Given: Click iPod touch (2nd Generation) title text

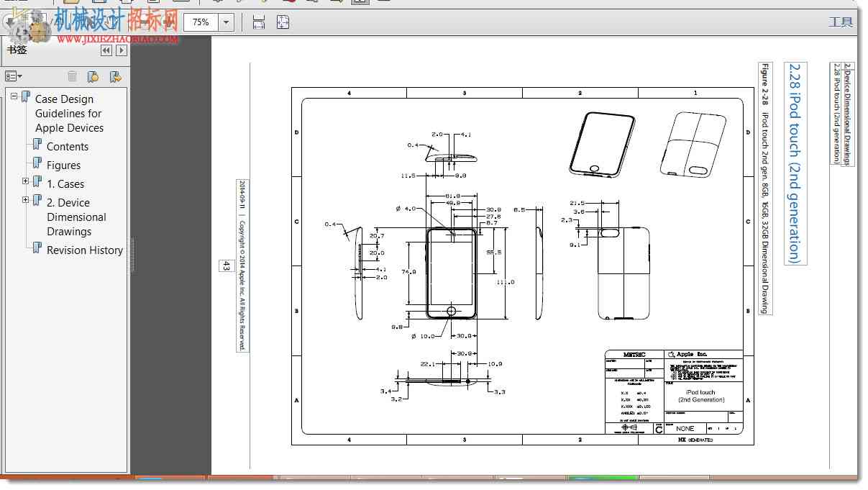Looking at the screenshot, I should [701, 396].
